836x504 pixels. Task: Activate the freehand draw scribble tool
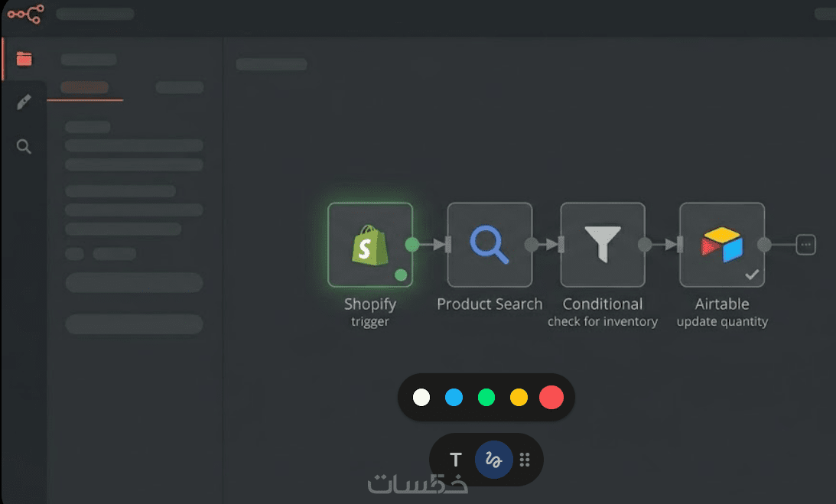tap(494, 460)
